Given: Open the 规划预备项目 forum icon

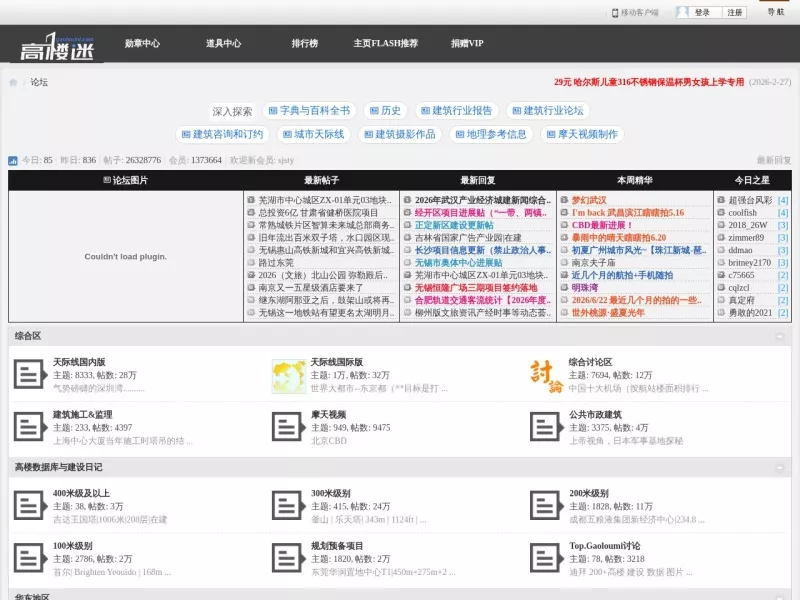Looking at the screenshot, I should (288, 559).
